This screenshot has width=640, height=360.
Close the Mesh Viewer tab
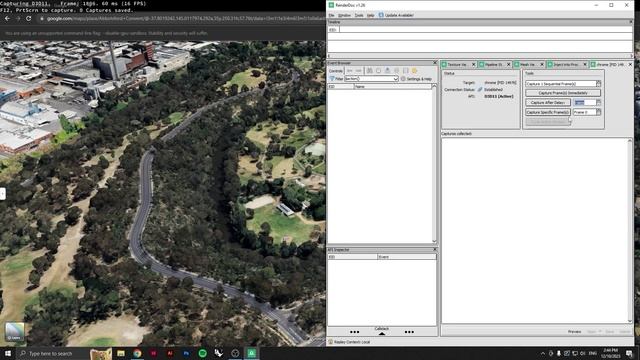(x=542, y=64)
